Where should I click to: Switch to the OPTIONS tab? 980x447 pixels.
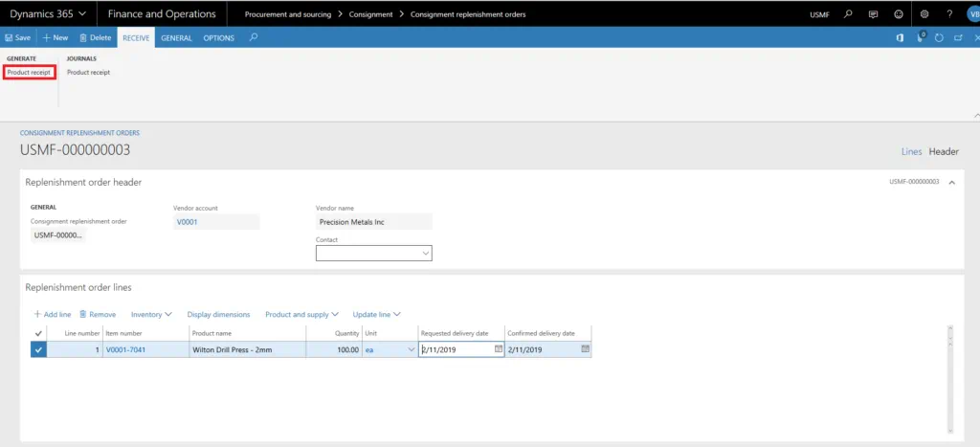[x=219, y=37]
